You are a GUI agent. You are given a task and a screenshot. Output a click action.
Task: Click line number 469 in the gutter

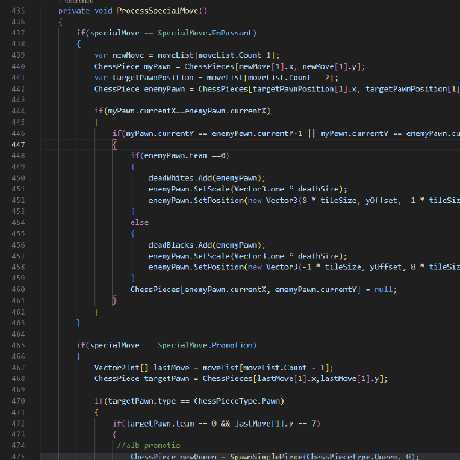pyautogui.click(x=18, y=390)
